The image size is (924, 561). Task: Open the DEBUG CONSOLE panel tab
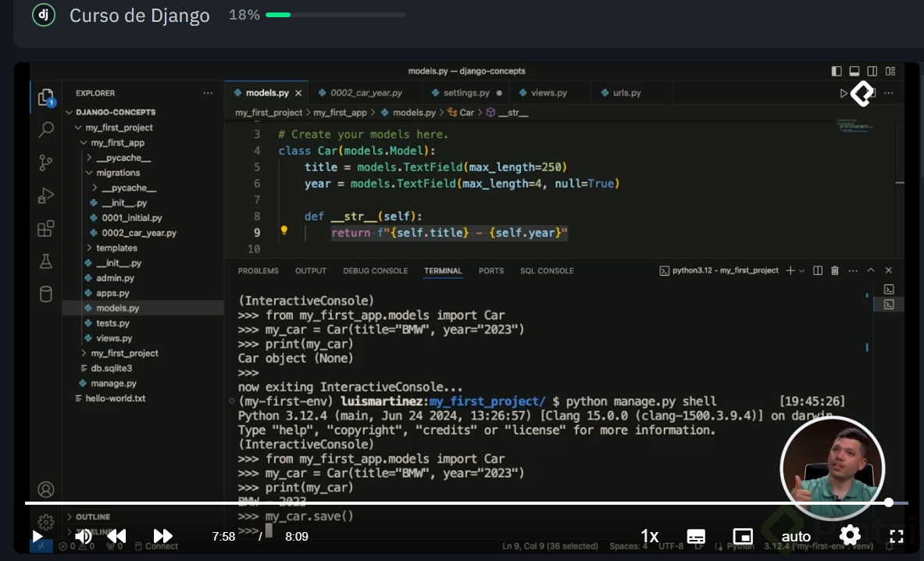point(375,271)
